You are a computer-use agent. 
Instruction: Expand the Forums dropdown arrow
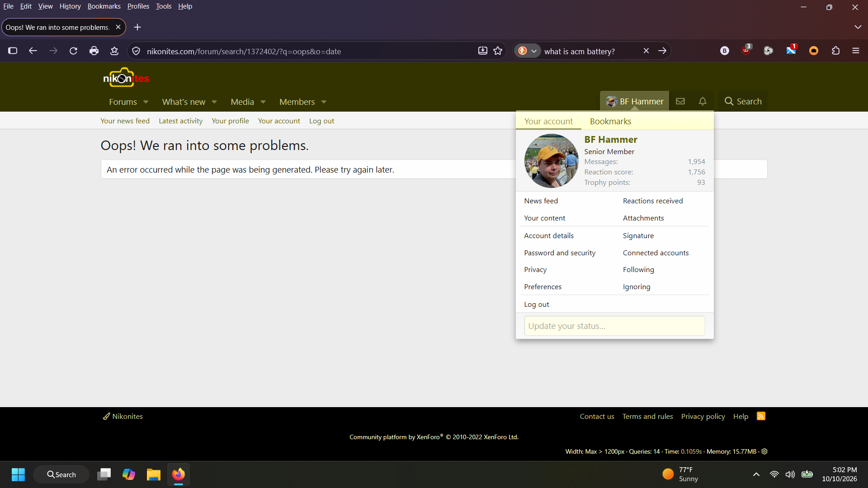[x=146, y=102]
